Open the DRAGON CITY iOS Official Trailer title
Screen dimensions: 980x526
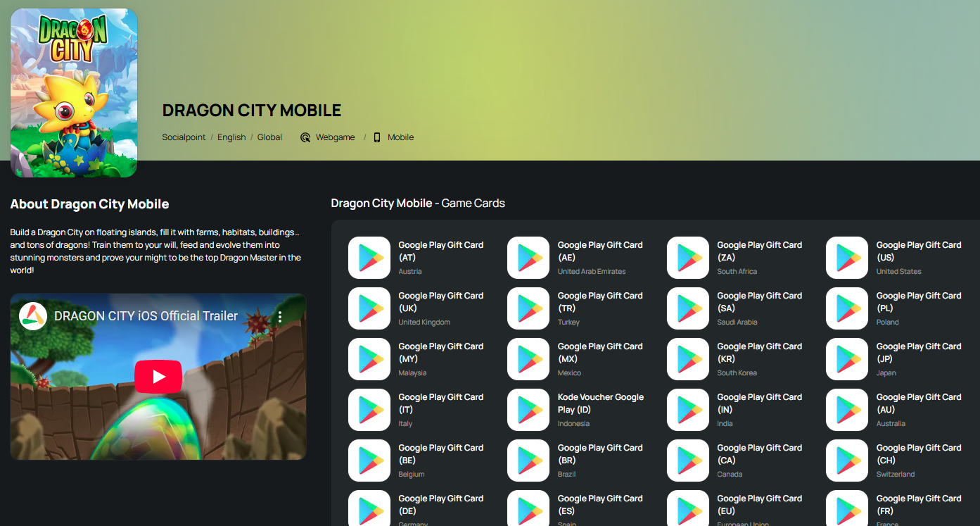tap(146, 316)
